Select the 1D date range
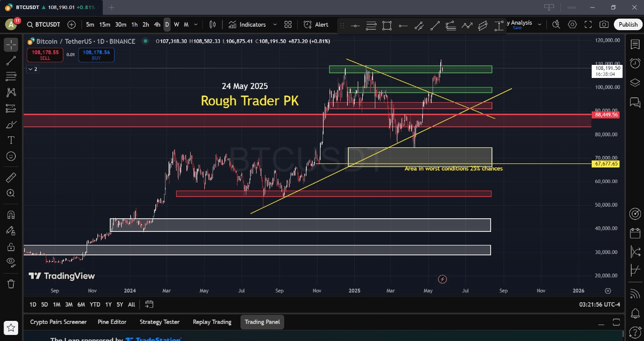 coord(33,304)
